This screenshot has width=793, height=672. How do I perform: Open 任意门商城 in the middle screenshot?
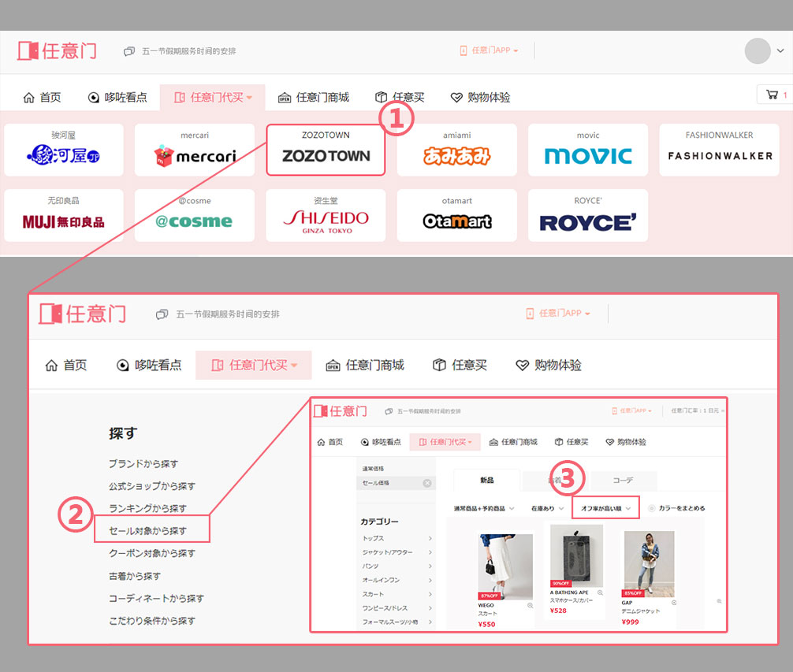point(365,366)
